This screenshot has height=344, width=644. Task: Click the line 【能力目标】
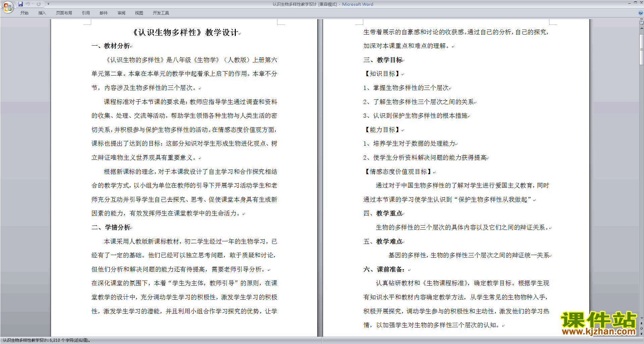(x=382, y=130)
